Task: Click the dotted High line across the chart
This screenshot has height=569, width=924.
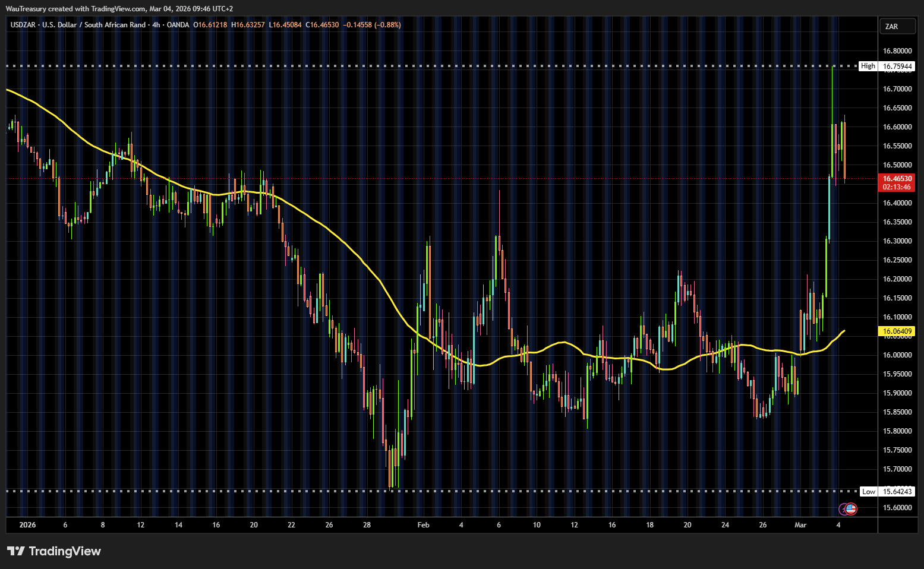Action: [432, 66]
